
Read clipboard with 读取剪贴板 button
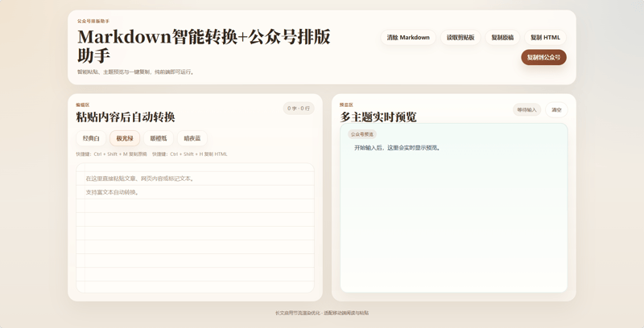click(x=460, y=37)
